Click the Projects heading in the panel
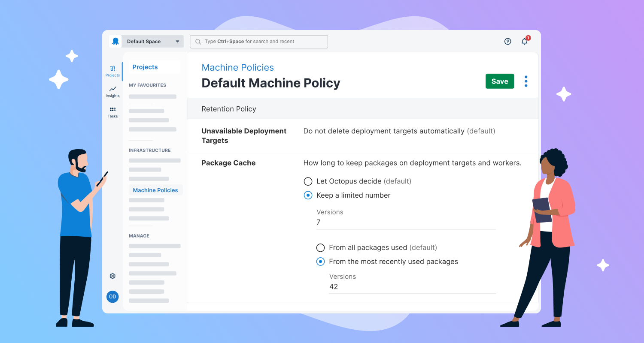Screen dimensions: 644x343 pos(145,67)
